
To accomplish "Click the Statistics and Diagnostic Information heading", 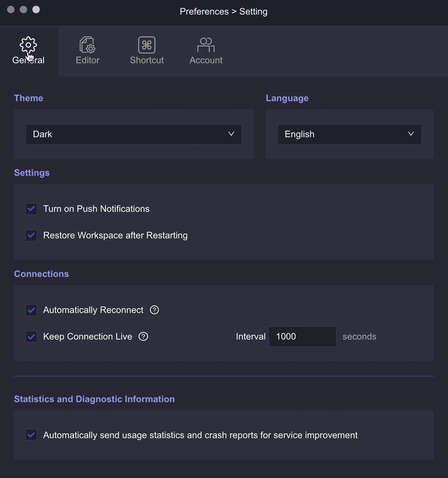I will (x=94, y=399).
